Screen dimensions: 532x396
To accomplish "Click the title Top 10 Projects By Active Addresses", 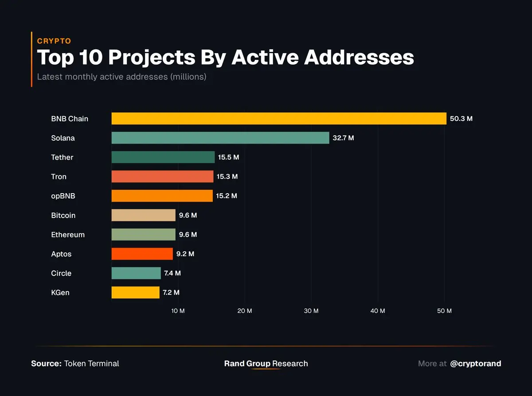I will (226, 58).
